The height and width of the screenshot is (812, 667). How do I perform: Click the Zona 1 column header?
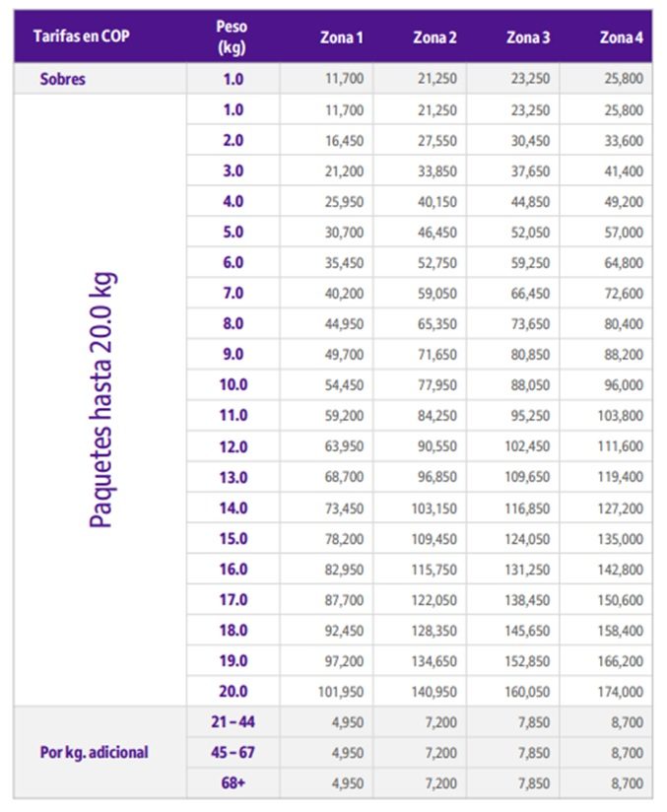341,37
